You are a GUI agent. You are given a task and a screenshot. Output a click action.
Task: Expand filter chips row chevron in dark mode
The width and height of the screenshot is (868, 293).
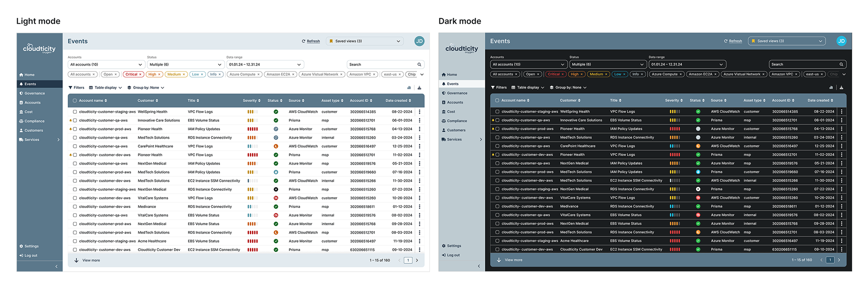(x=844, y=74)
